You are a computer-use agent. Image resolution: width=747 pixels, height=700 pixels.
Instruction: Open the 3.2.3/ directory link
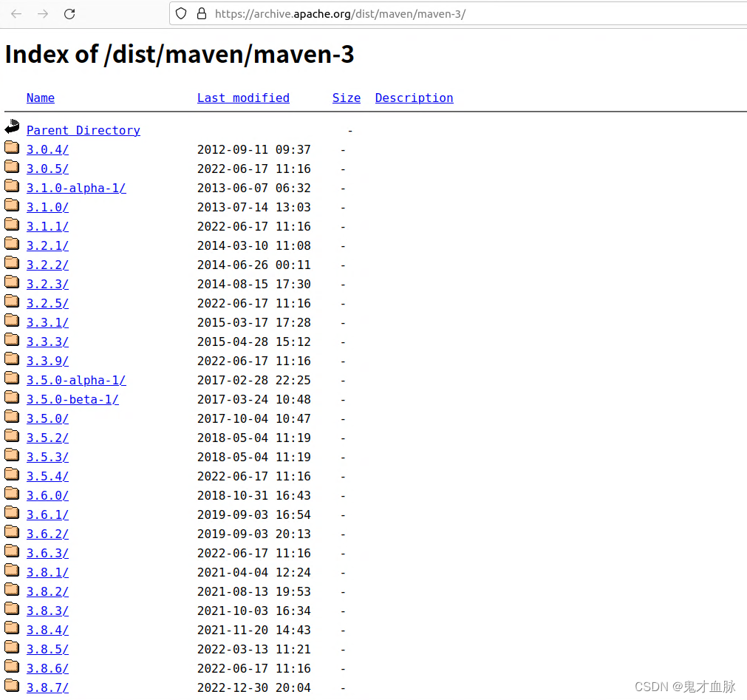(x=47, y=284)
